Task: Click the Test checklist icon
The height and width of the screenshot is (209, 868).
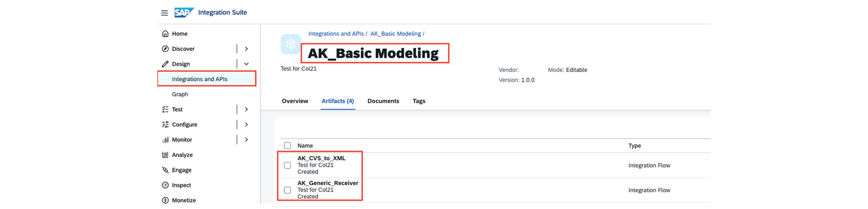Action: [x=165, y=109]
